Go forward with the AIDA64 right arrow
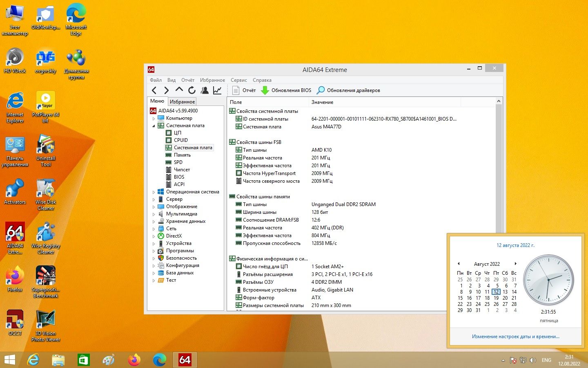Screen dimensions: 588x368 166,90
